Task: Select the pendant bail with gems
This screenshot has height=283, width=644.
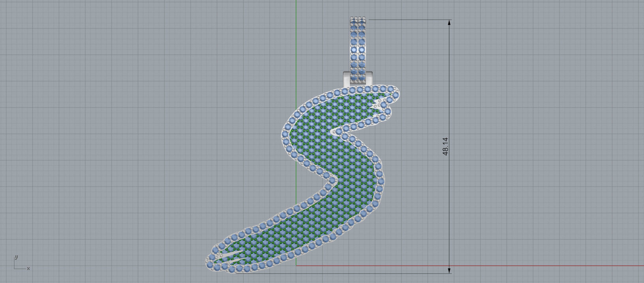Action: pyautogui.click(x=358, y=50)
